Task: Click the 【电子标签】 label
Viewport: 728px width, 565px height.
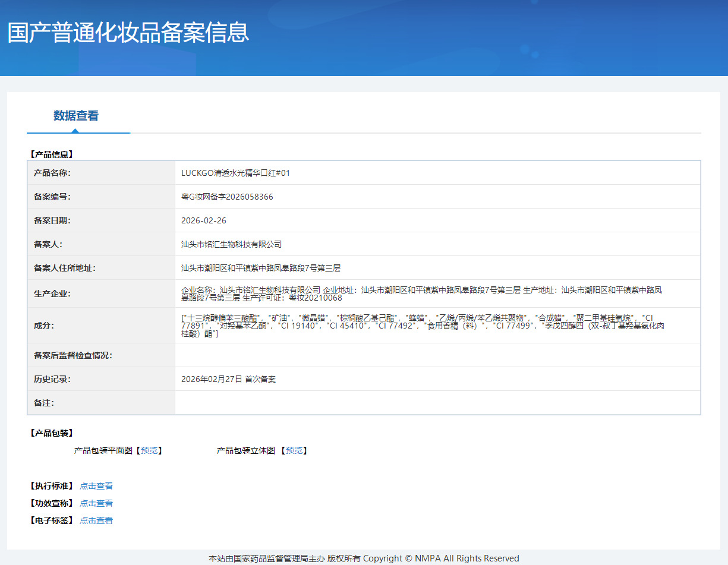Action: (x=52, y=520)
